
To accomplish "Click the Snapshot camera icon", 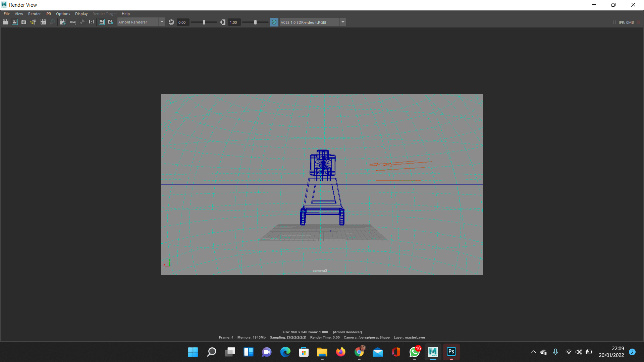I will pos(24,22).
